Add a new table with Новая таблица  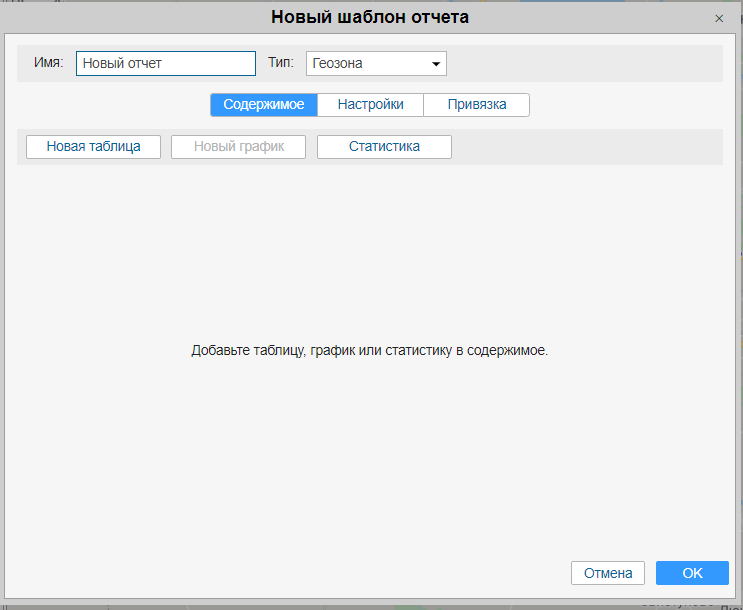[x=93, y=146]
